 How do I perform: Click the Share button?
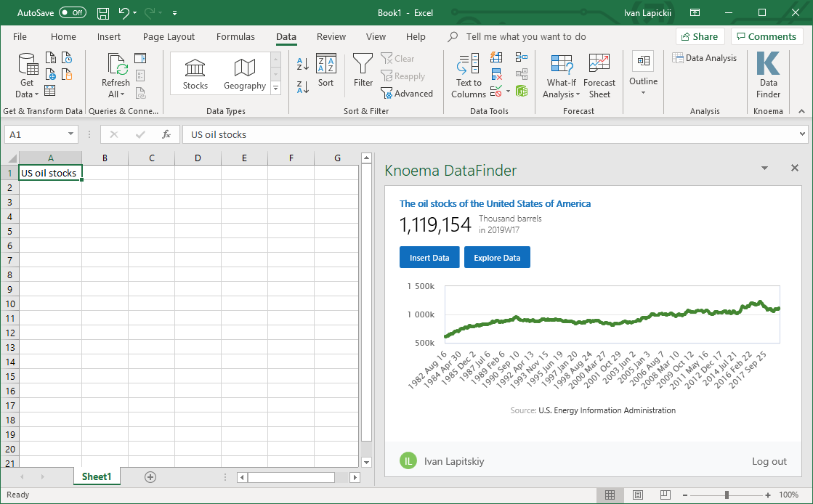pos(700,36)
